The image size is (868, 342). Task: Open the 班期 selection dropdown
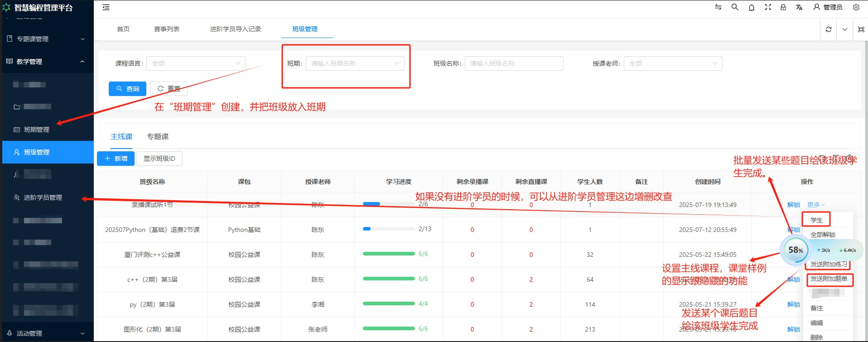pyautogui.click(x=355, y=63)
